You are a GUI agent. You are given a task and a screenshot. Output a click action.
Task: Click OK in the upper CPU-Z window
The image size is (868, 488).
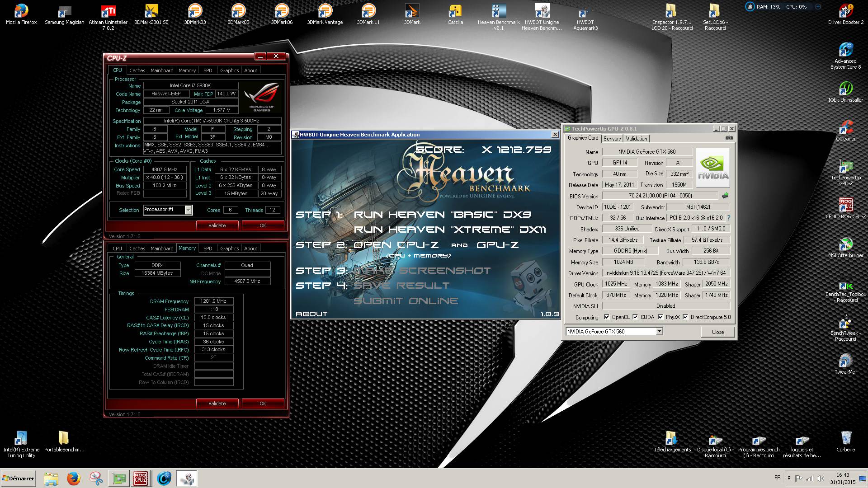point(263,225)
